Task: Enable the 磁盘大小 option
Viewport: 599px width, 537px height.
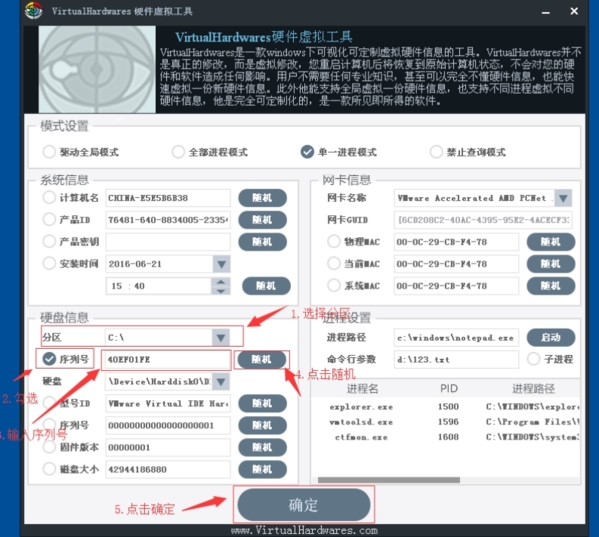Action: (x=49, y=469)
